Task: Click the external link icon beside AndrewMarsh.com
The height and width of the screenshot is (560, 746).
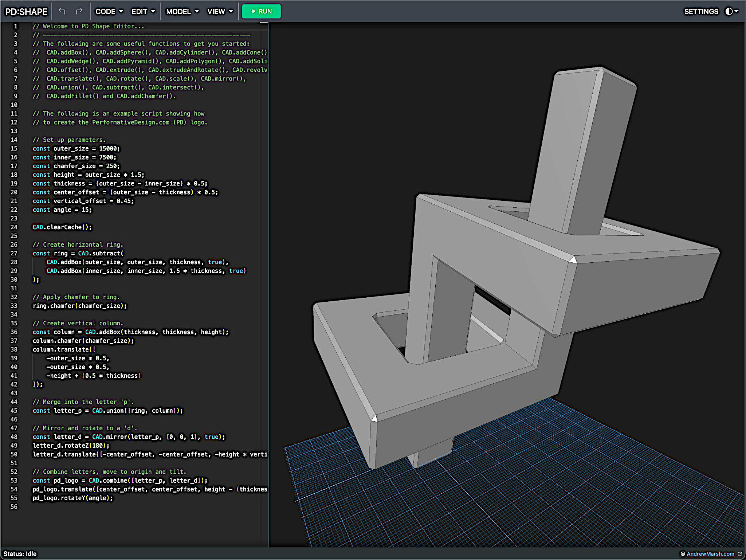Action: pyautogui.click(x=740, y=554)
